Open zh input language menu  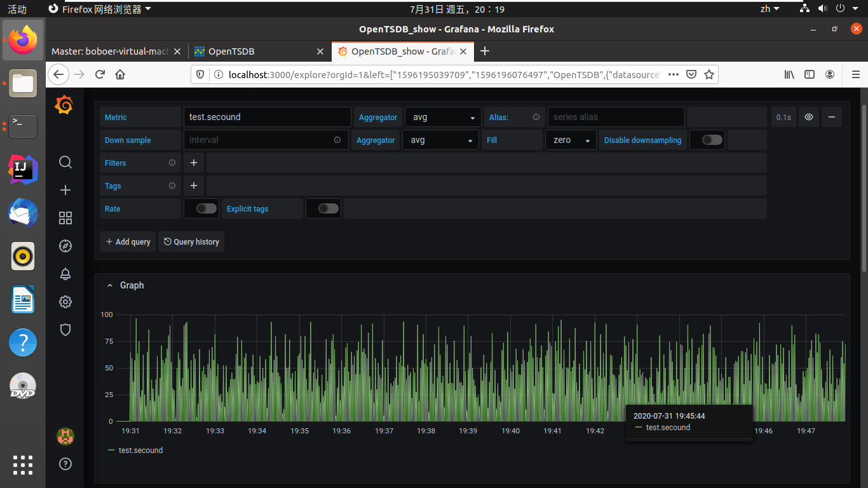click(x=770, y=9)
